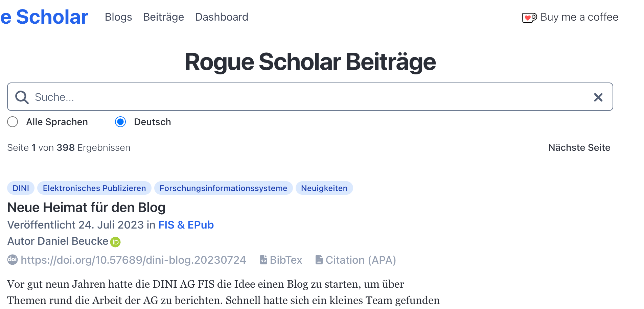The width and height of the screenshot is (644, 309).
Task: Select the Alle Sprachen radio button
Action: pos(13,122)
